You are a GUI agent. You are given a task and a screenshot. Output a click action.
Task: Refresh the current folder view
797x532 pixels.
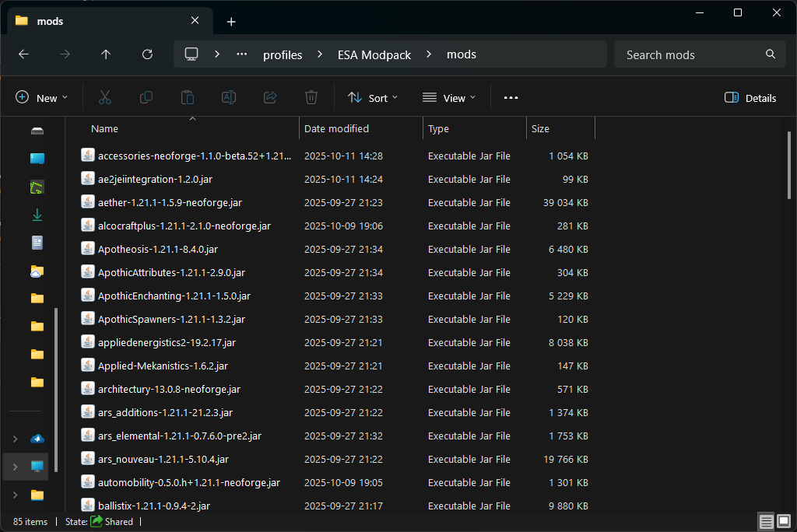tap(147, 54)
